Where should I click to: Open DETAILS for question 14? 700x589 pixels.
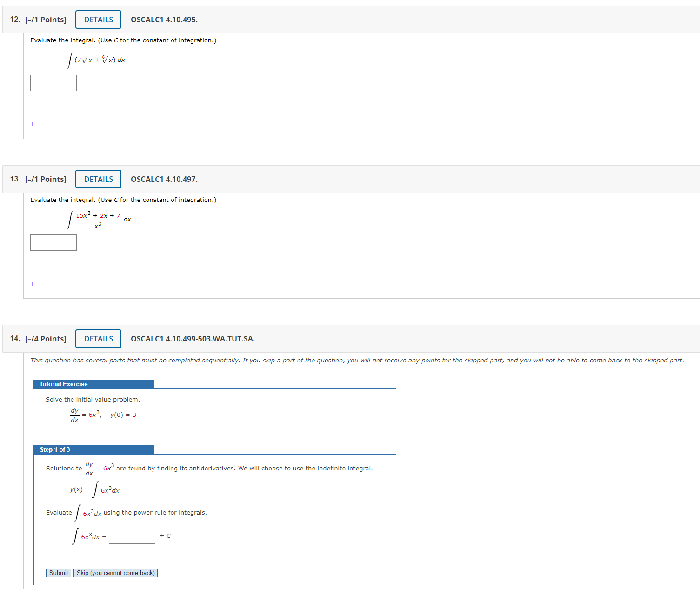click(x=98, y=338)
